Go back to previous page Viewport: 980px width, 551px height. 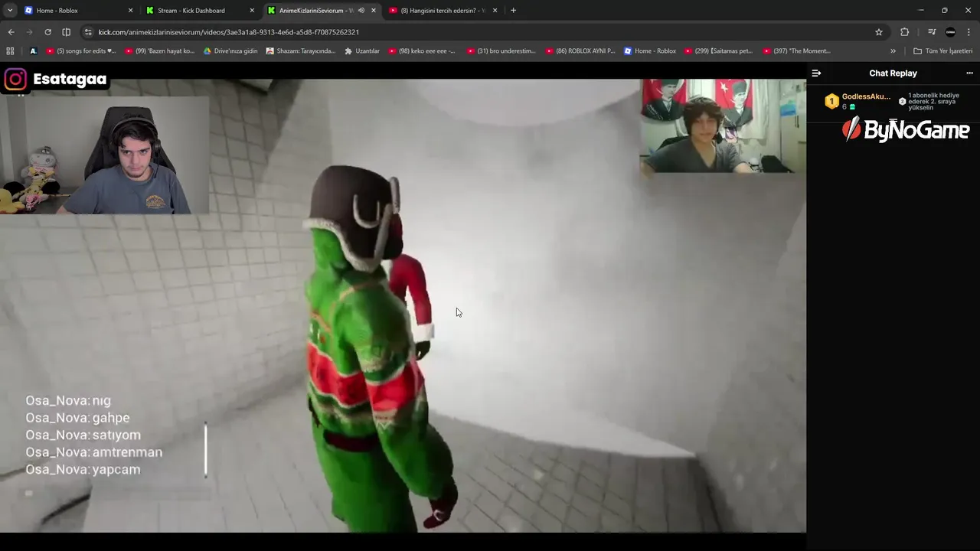[11, 32]
